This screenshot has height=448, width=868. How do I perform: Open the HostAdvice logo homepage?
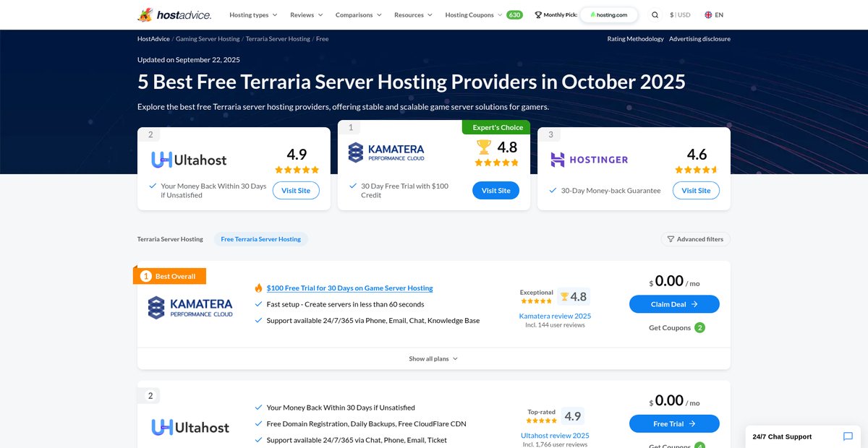[x=176, y=14]
